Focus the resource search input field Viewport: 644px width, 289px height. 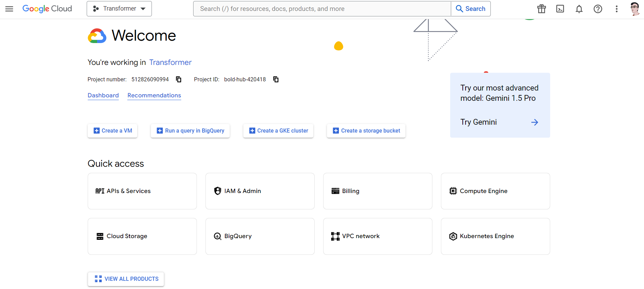(322, 9)
